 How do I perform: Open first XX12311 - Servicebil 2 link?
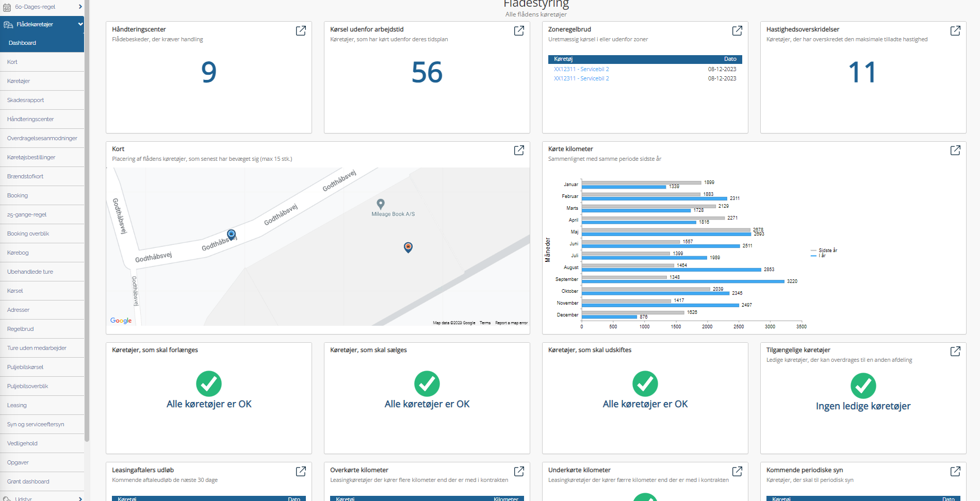click(581, 69)
